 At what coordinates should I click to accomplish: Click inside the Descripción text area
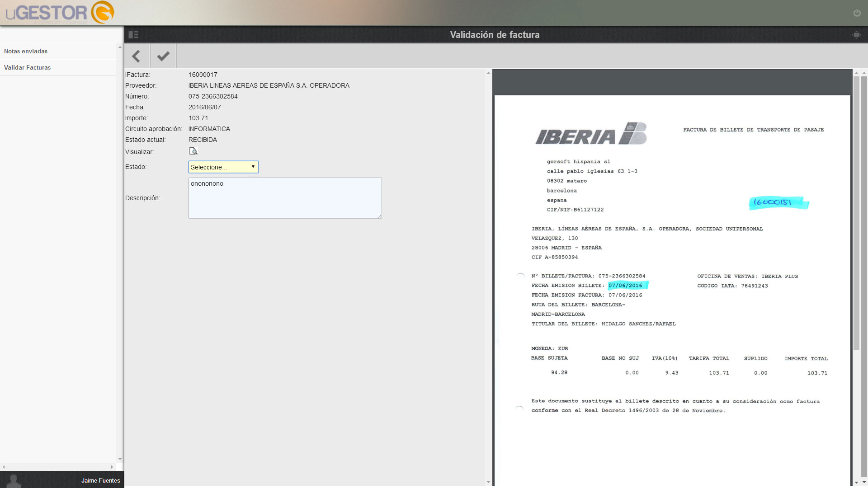(285, 198)
